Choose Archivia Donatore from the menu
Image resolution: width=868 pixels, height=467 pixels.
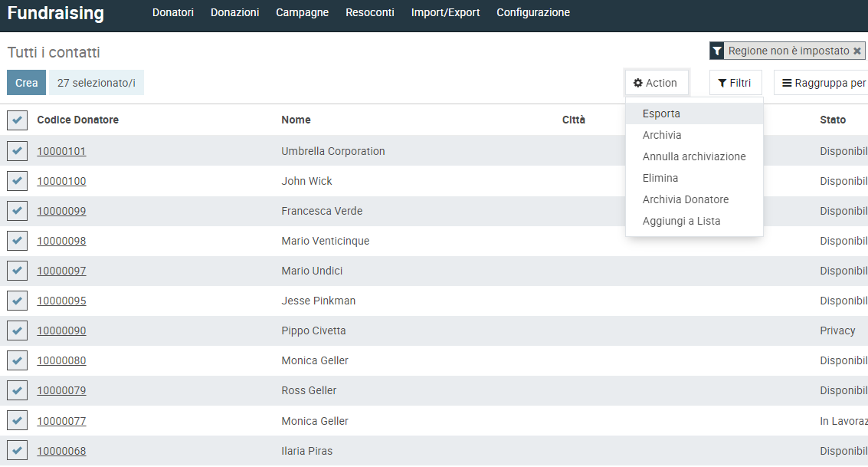686,199
